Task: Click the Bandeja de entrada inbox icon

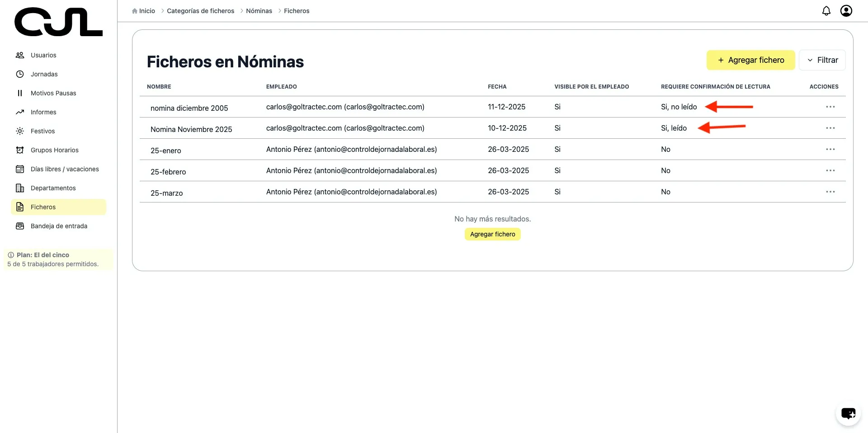Action: (x=20, y=226)
